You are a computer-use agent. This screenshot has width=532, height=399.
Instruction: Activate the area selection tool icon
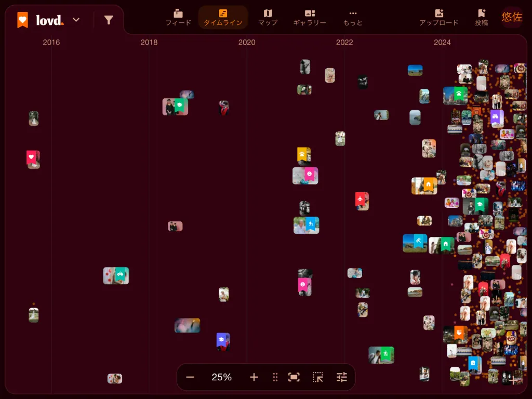317,377
